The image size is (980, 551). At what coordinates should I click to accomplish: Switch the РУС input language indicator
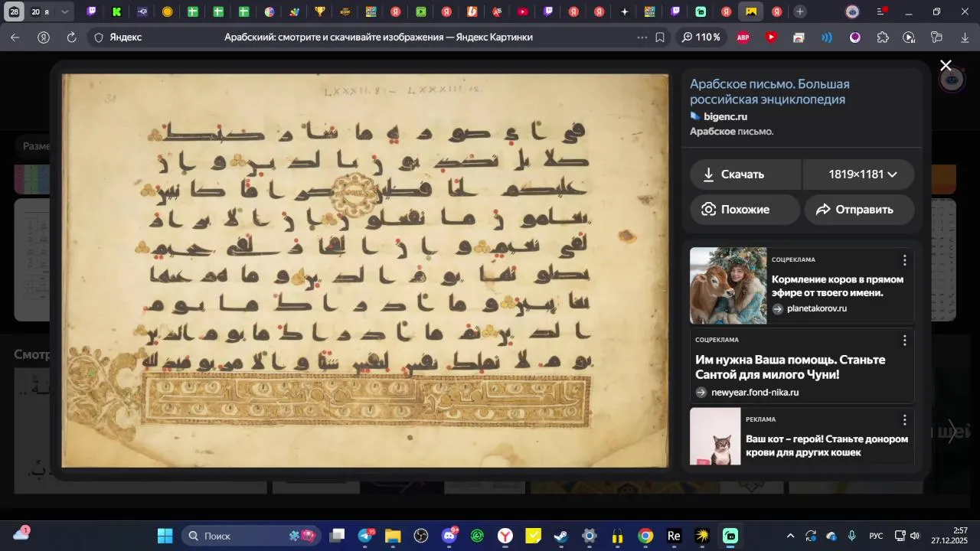(x=877, y=536)
